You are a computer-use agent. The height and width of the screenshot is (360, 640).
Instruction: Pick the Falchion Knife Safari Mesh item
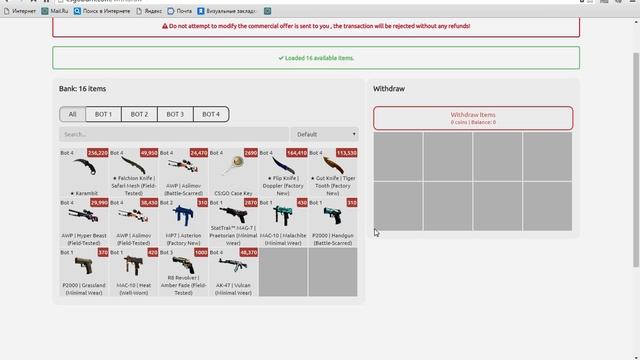click(134, 173)
